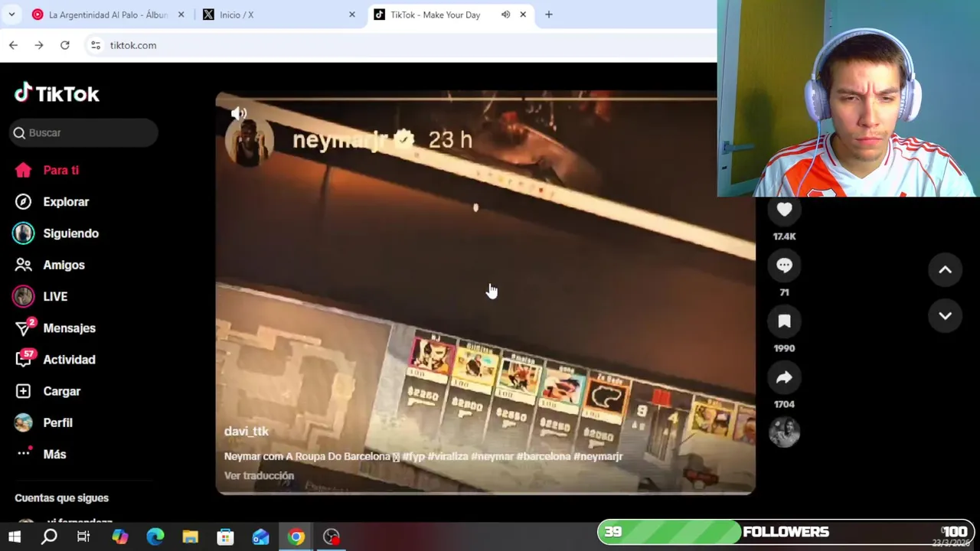Click Cuentas que sigues heading
This screenshot has height=551, width=980.
[61, 498]
